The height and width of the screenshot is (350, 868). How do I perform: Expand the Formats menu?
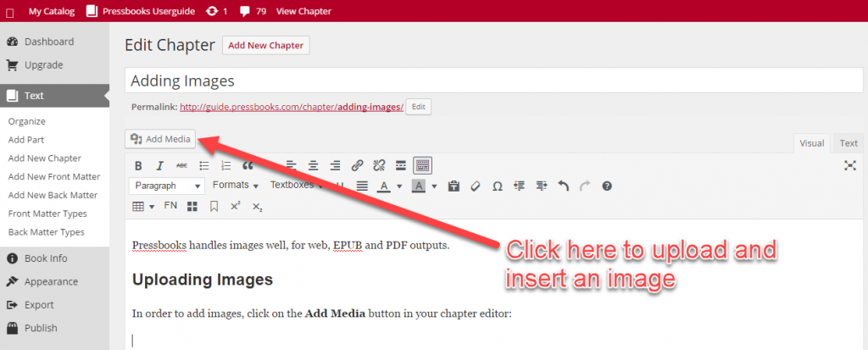(x=236, y=186)
